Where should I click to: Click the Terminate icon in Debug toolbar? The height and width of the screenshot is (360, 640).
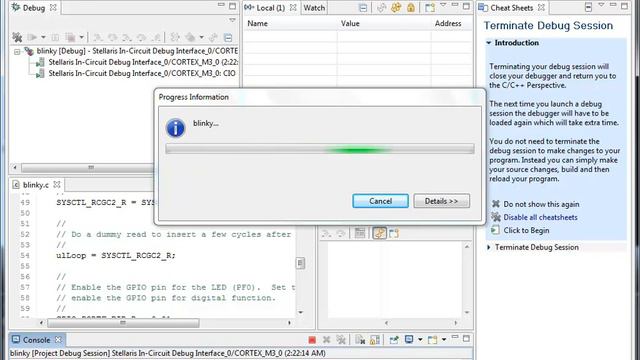[x=71, y=38]
